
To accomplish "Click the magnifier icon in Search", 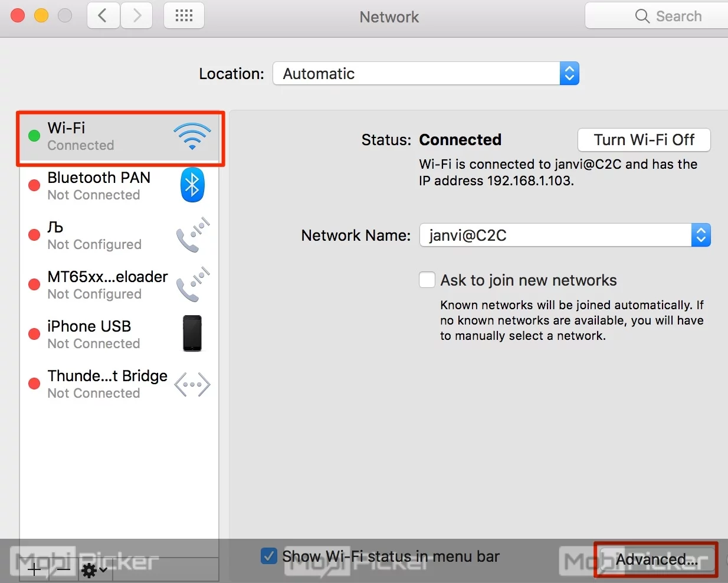I will (642, 16).
